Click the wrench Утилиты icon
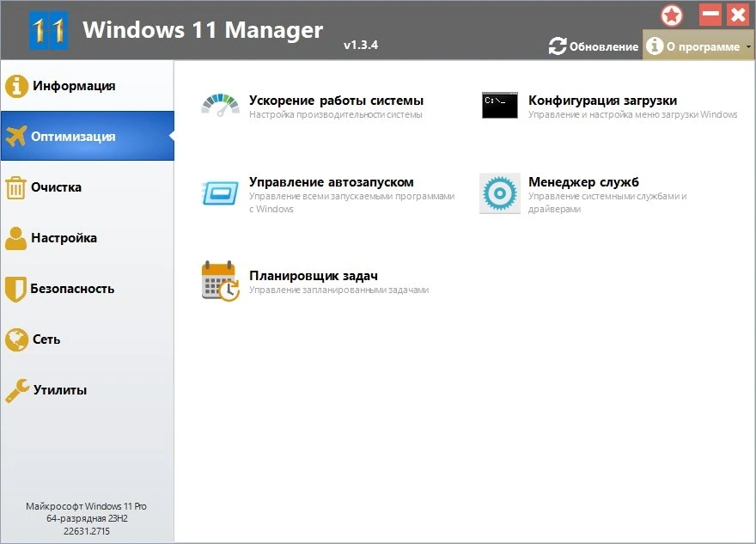 coord(17,390)
